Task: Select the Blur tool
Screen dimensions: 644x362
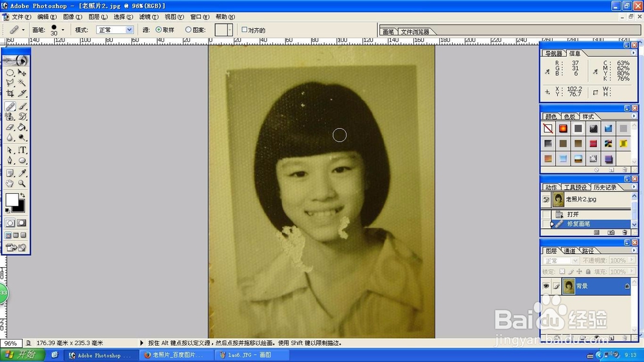Action: pos(10,137)
